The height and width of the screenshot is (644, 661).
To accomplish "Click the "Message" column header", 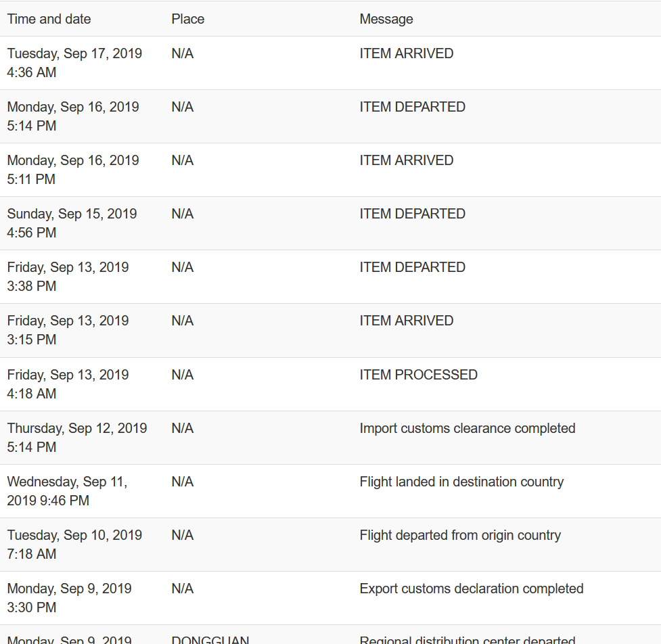I will [386, 19].
